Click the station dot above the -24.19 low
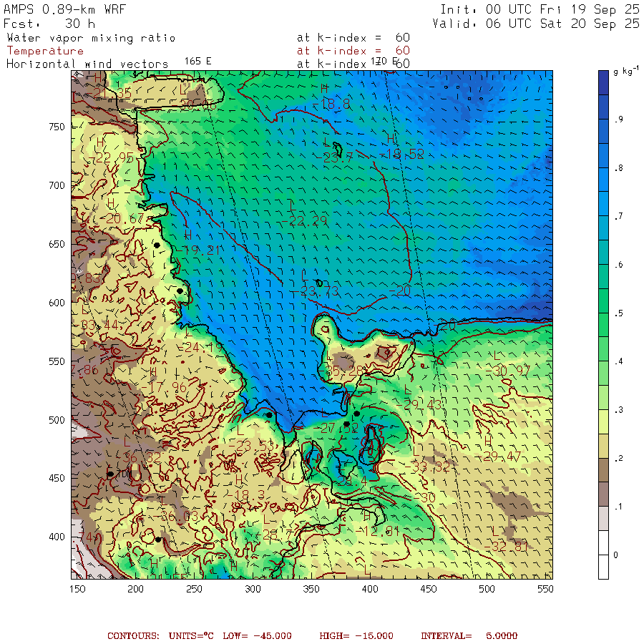This screenshot has height=644, width=644. tap(180, 291)
